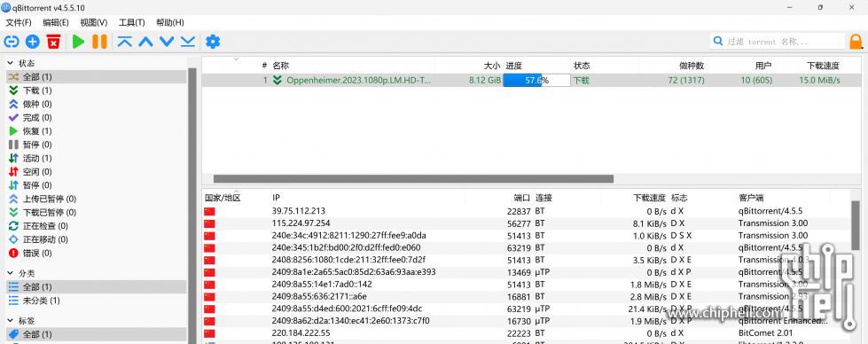
Task: Collapse the 标签 section
Action: coord(11,321)
